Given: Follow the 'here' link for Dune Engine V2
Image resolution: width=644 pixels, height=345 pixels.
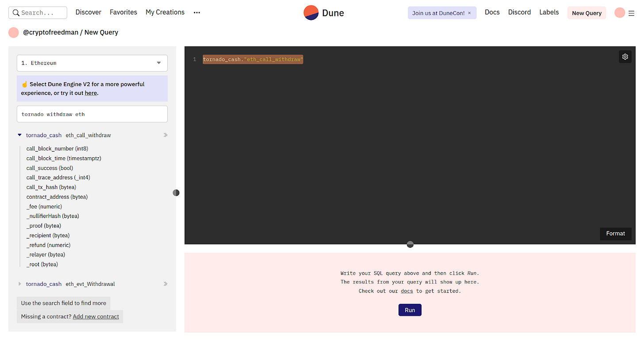Looking at the screenshot, I should click(x=91, y=93).
